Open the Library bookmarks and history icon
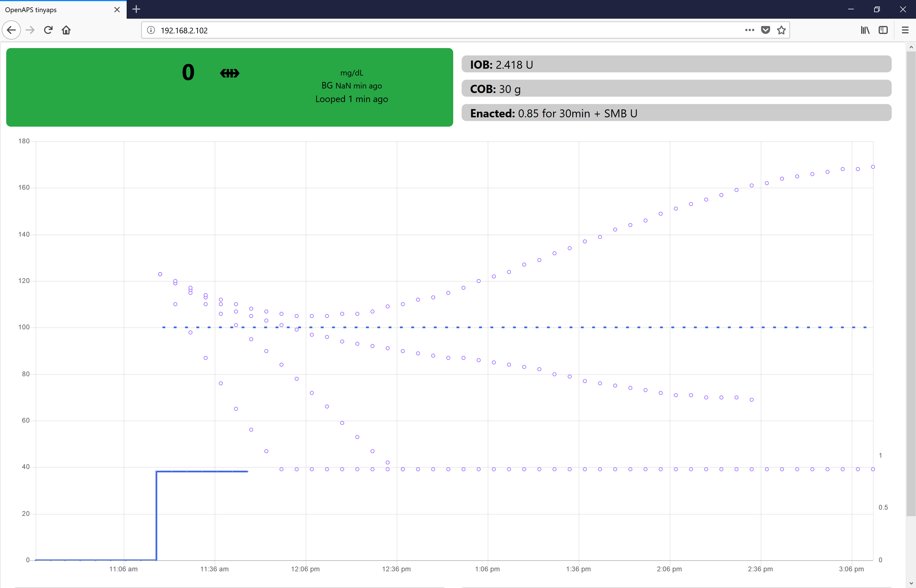This screenshot has width=916, height=588. tap(865, 30)
